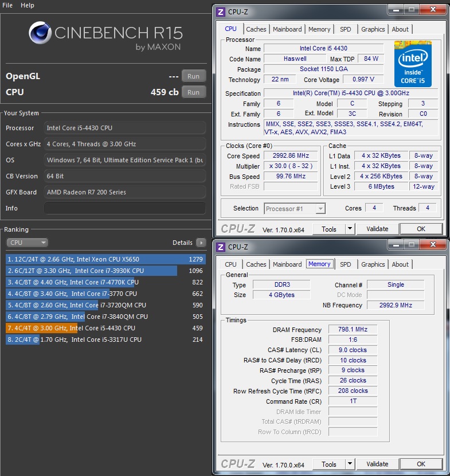Click the Info text field in Your System

(x=124, y=208)
